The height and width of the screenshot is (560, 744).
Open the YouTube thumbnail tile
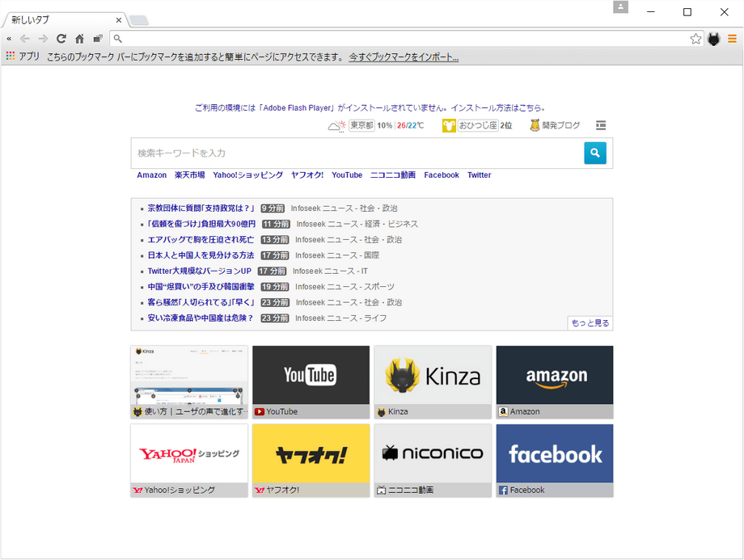click(x=311, y=382)
